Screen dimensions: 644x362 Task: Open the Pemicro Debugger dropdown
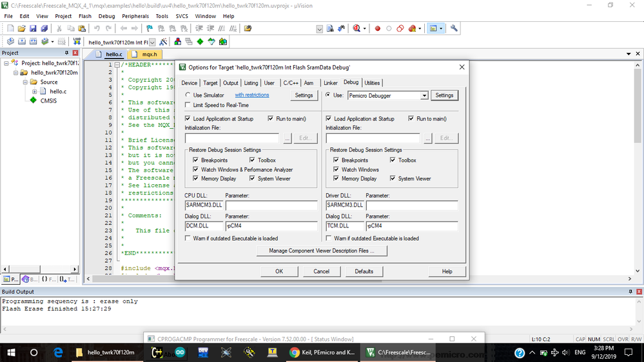[424, 95]
